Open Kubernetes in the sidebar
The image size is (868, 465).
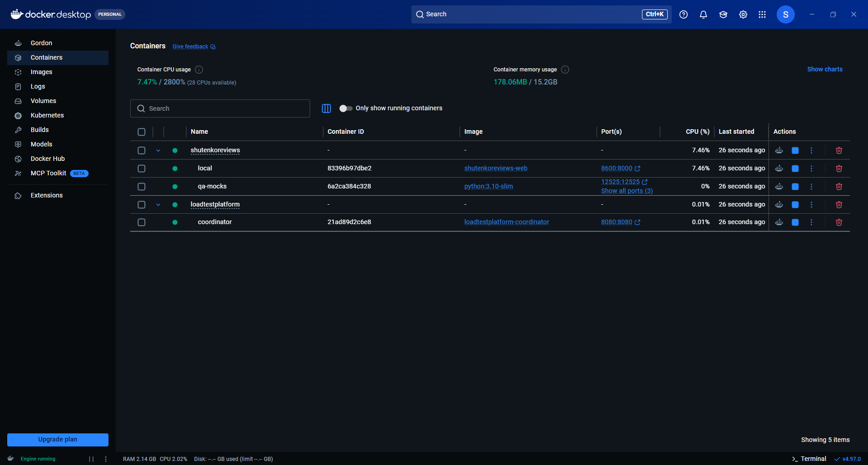tap(58, 116)
